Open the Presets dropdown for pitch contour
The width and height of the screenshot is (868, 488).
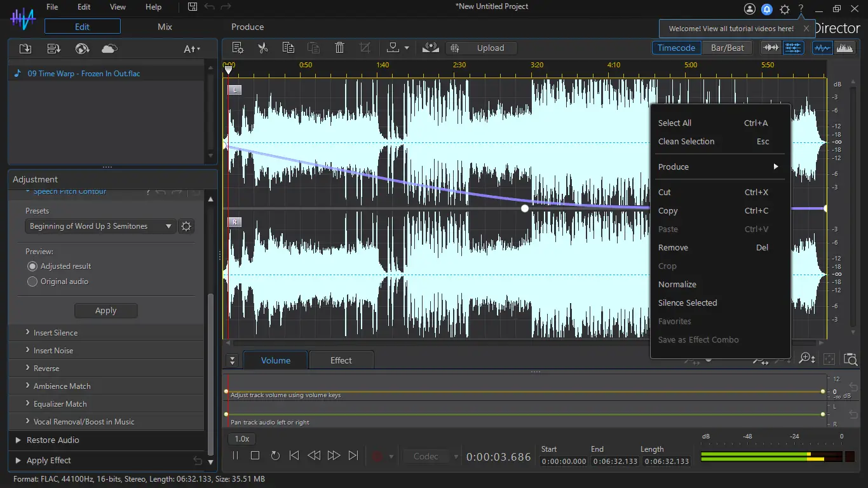click(101, 226)
